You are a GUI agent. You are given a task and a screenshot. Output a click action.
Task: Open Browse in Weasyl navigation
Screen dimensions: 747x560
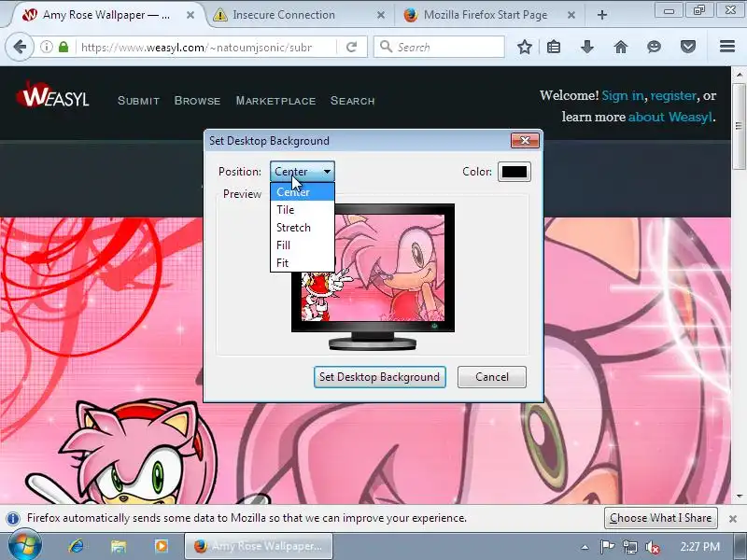(197, 101)
